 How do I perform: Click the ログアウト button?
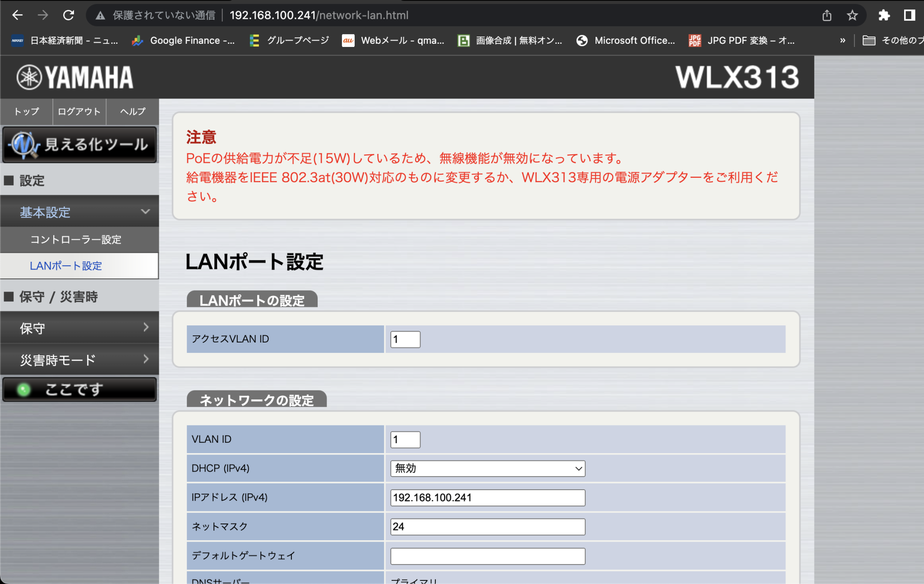(x=79, y=111)
